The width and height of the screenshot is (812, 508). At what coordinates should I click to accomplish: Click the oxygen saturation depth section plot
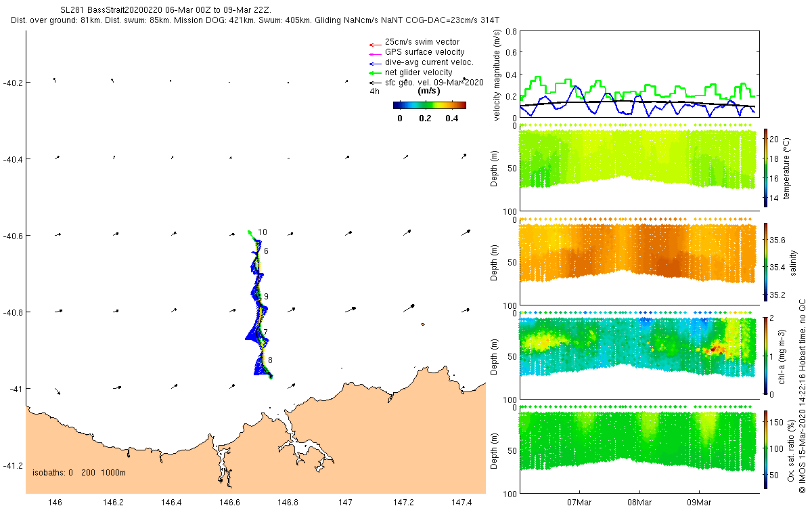coord(637,440)
